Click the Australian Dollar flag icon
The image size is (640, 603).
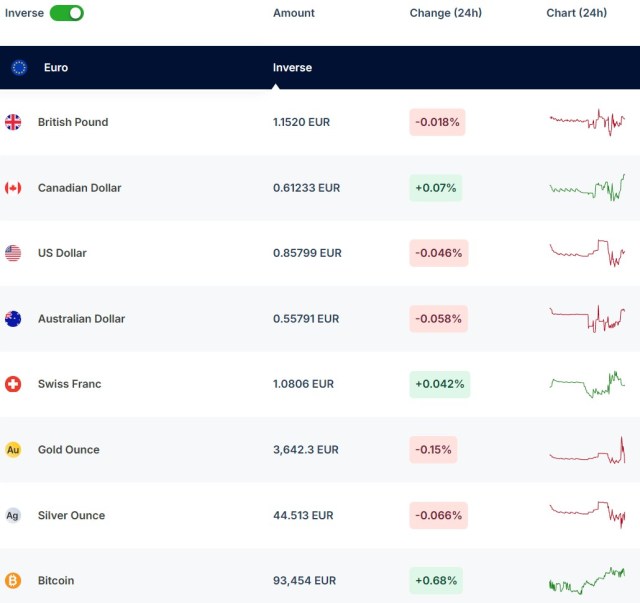point(13,319)
